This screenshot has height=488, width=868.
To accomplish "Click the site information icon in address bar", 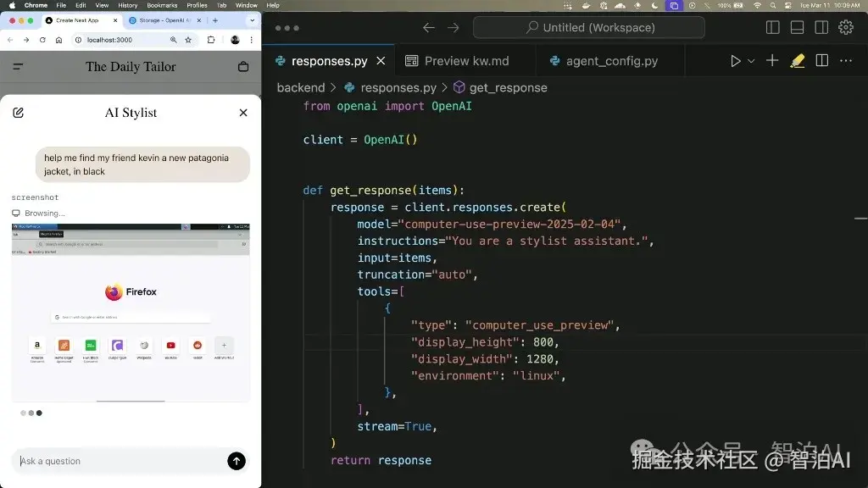I will (78, 40).
